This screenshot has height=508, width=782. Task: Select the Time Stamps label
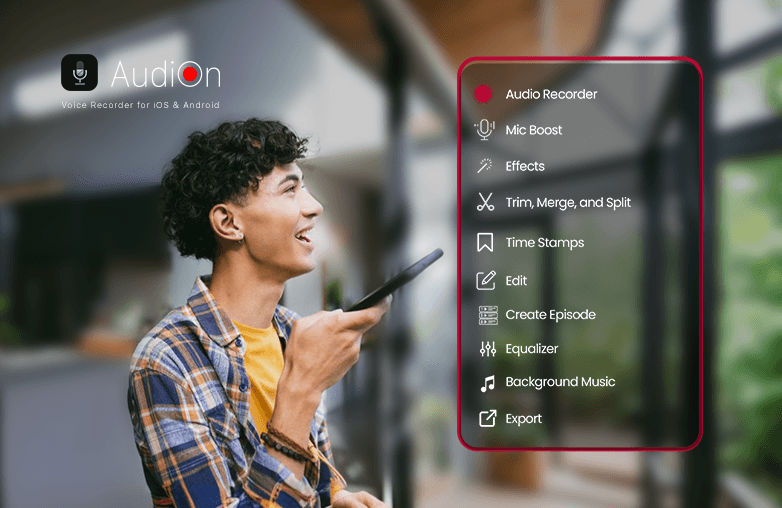click(x=545, y=243)
